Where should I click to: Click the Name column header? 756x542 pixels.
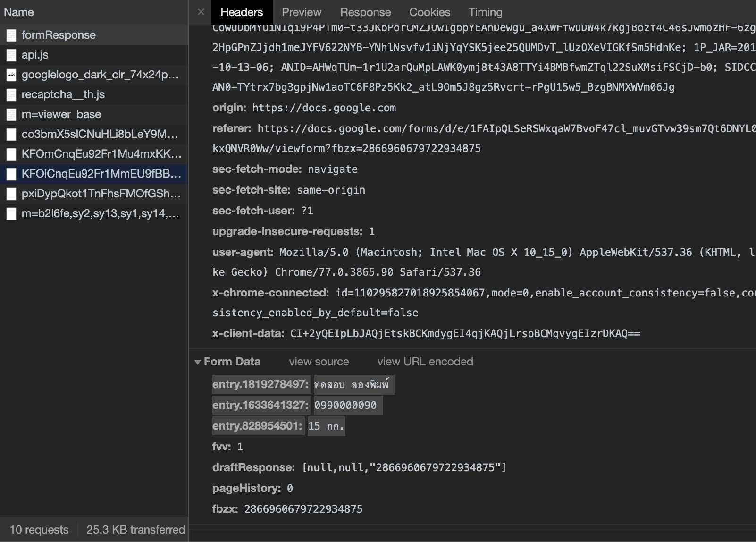(x=94, y=12)
